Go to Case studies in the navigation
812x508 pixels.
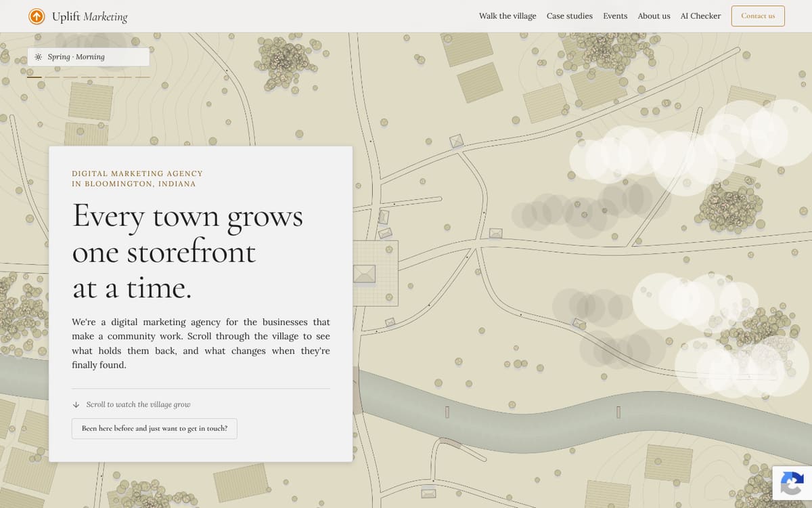570,16
